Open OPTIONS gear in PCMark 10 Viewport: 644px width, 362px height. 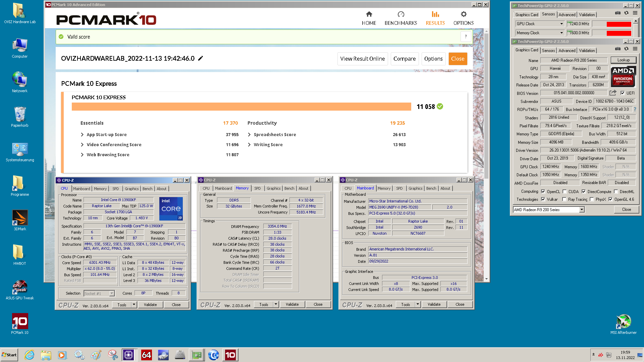[x=464, y=18]
